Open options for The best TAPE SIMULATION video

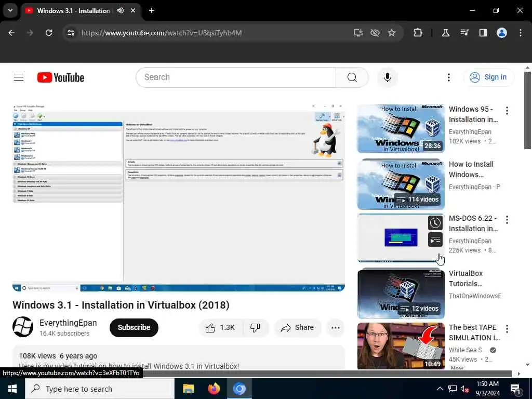[507, 329]
